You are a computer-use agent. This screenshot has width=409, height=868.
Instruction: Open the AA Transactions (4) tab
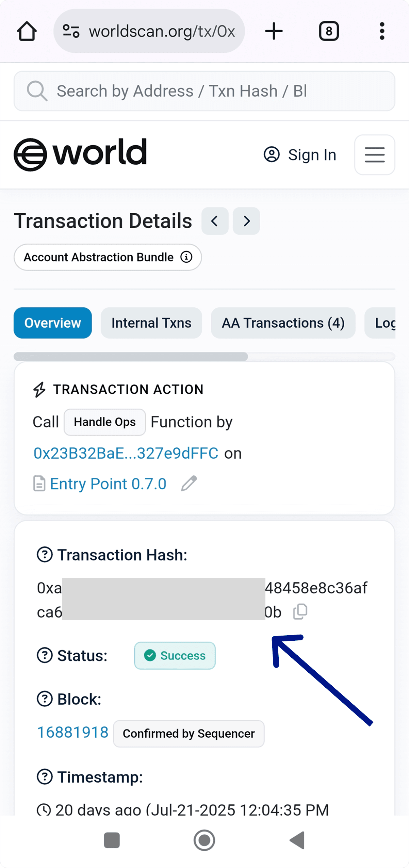(x=283, y=323)
